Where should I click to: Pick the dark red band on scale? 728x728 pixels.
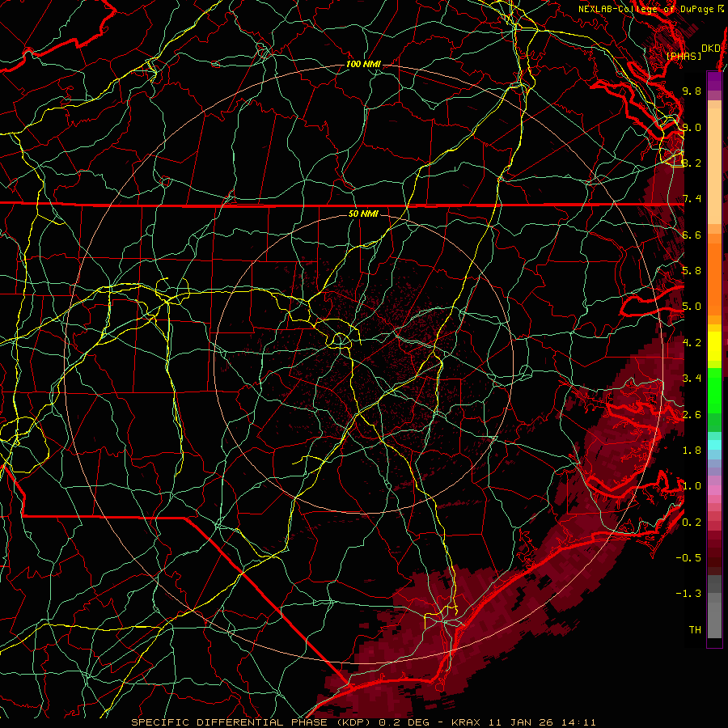tap(714, 552)
